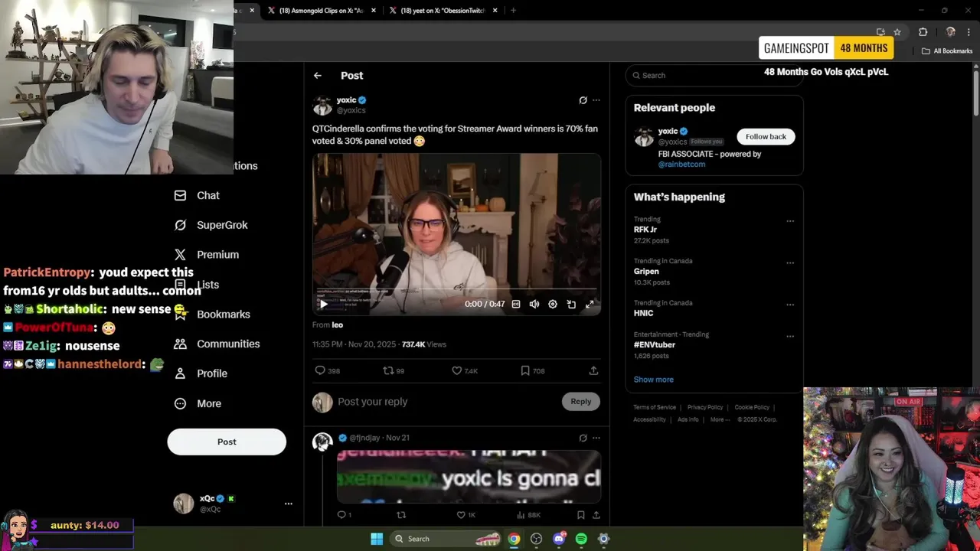Bookmark fjndjay's reply
Screen dimensions: 980x551
(581, 515)
